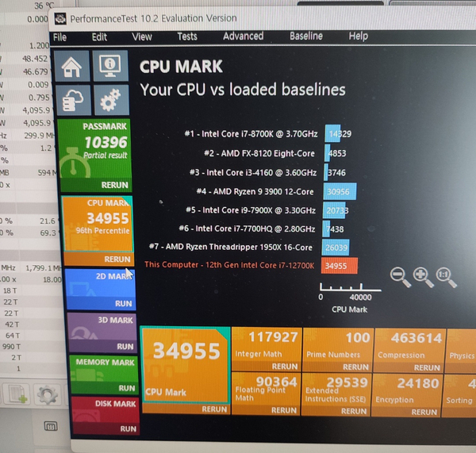The height and width of the screenshot is (453, 476).
Task: Click the gear icon in background window
Action: coord(47,394)
